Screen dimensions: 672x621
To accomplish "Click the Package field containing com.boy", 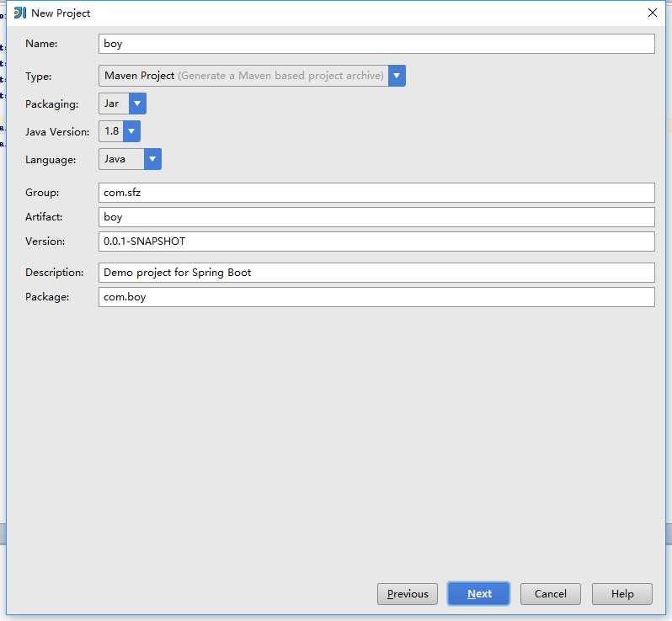I will [376, 297].
